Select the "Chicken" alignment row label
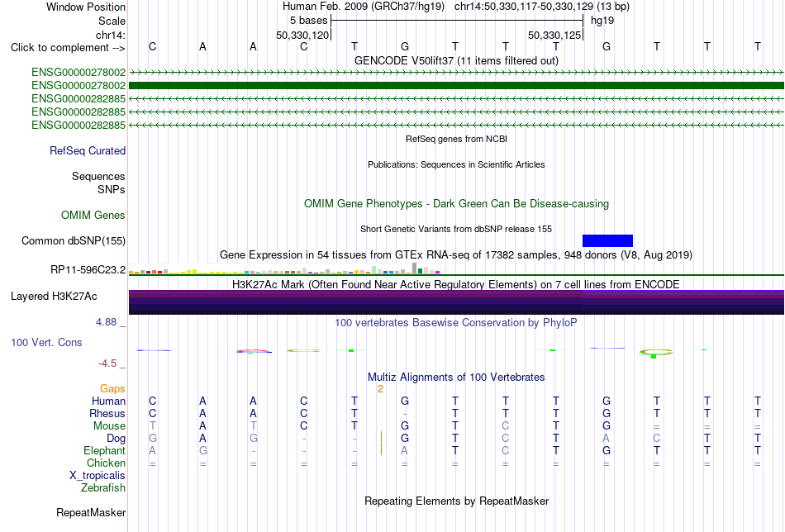Image resolution: width=785 pixels, height=532 pixels. 106,463
